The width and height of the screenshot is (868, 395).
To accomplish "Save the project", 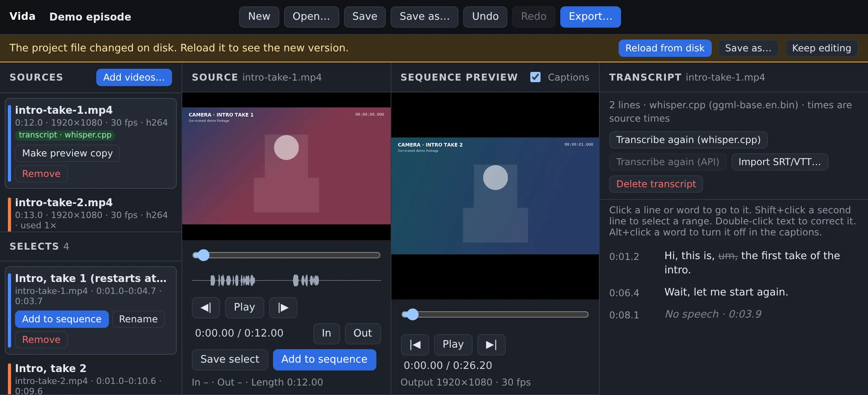I will coord(365,17).
